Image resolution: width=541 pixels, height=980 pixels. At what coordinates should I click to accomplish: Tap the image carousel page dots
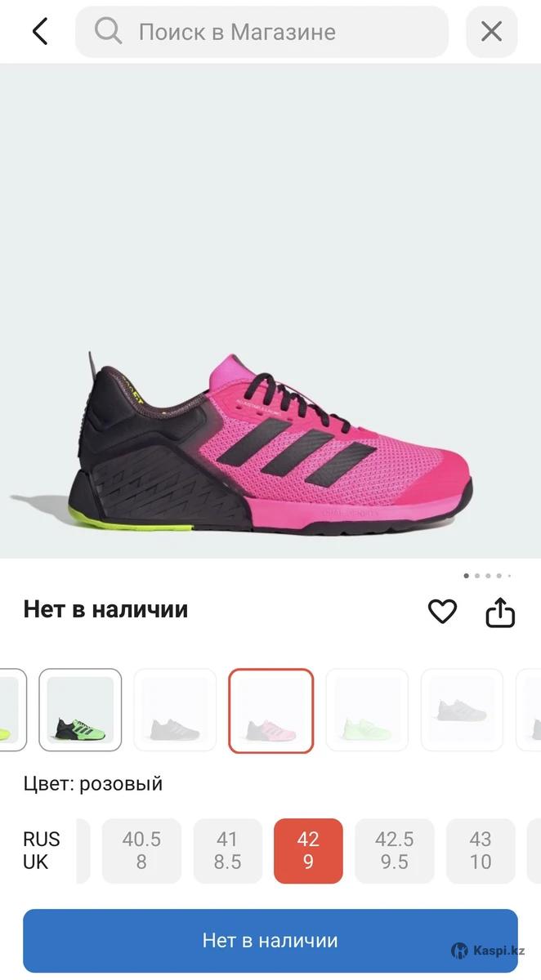[x=488, y=576]
